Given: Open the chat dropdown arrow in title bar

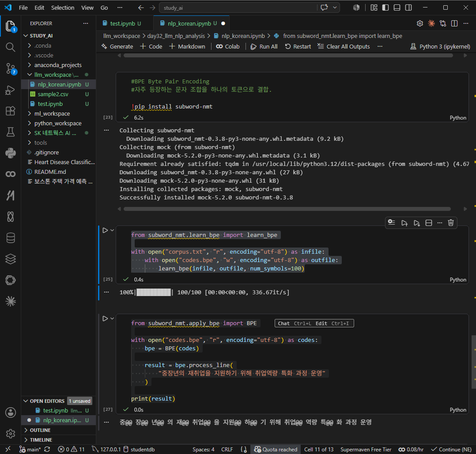Looking at the screenshot, I should click(x=335, y=8).
